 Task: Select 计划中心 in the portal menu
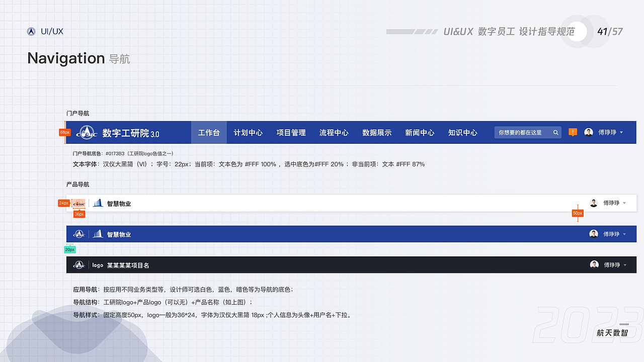point(248,132)
